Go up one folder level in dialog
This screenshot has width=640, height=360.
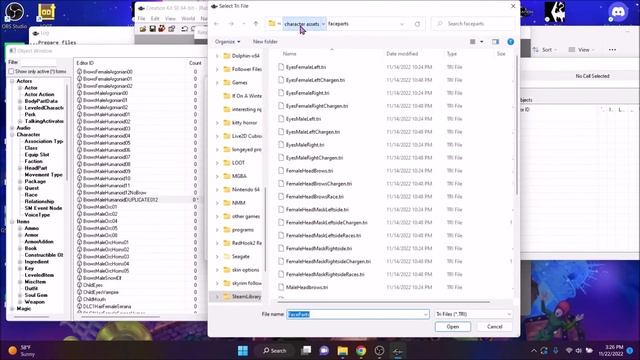click(x=256, y=24)
